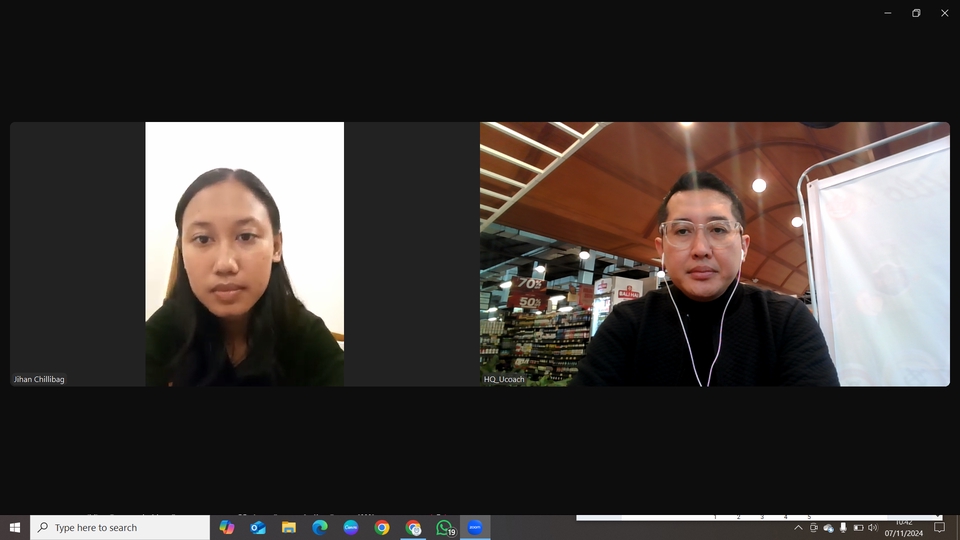The width and height of the screenshot is (960, 540).
Task: Click the Windows Start button
Action: (15, 527)
